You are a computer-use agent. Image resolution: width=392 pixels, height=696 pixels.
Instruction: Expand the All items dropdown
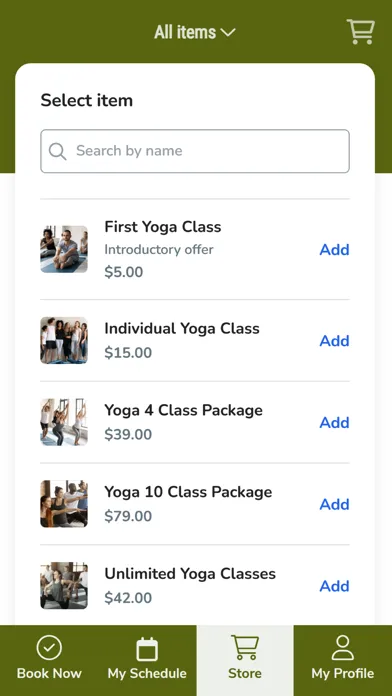[x=195, y=32]
